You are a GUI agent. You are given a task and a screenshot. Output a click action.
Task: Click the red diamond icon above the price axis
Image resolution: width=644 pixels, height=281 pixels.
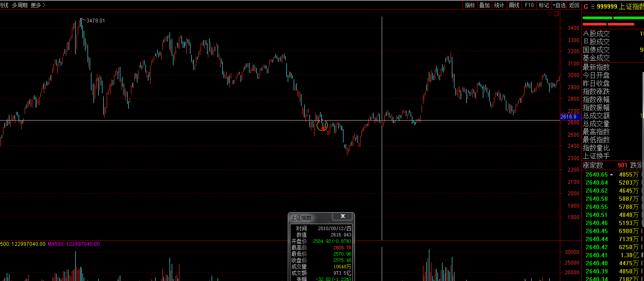tap(550, 14)
